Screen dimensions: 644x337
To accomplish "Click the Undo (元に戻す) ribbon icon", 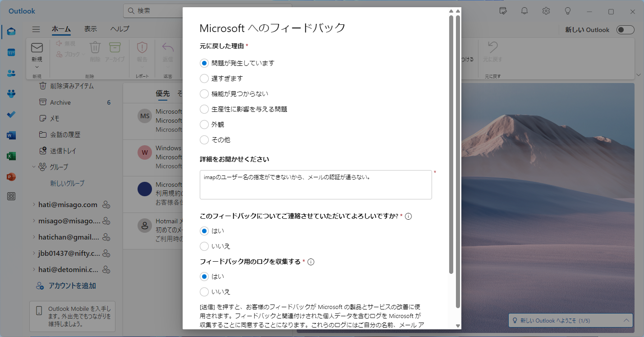I will tap(492, 47).
